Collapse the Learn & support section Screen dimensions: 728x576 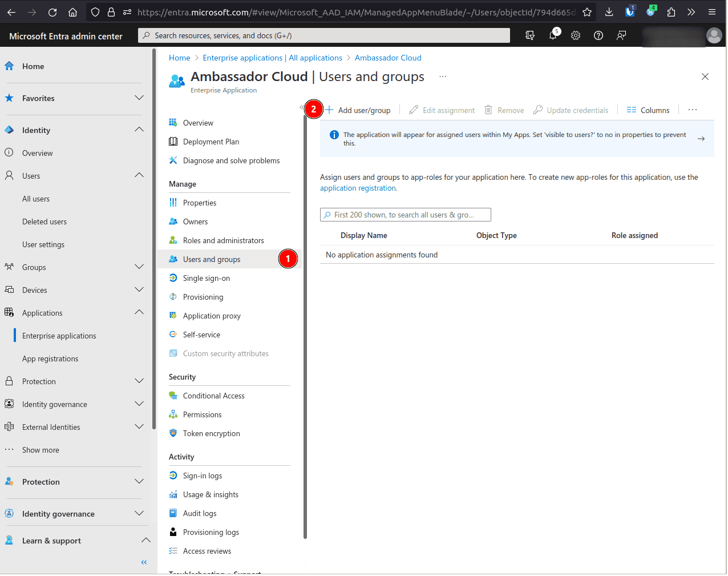(x=146, y=540)
